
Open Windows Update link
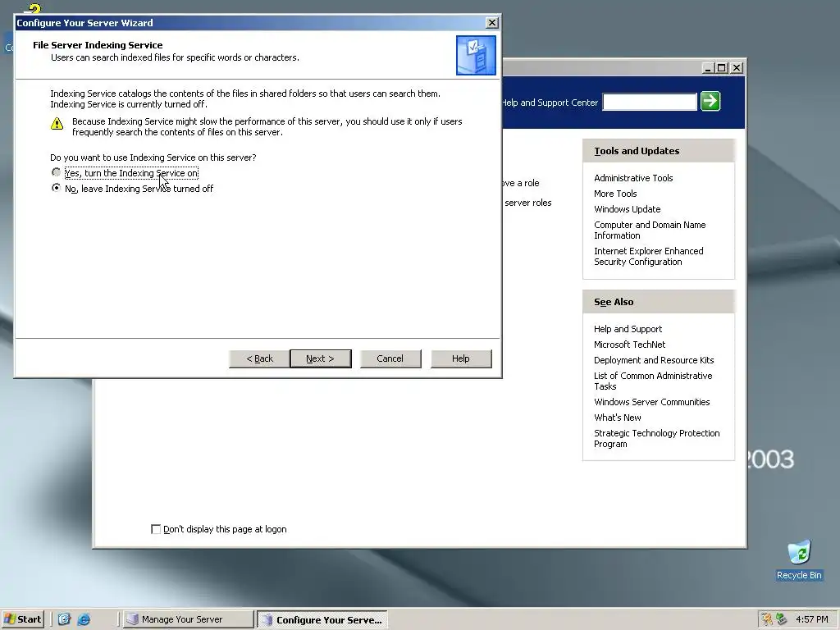point(627,209)
